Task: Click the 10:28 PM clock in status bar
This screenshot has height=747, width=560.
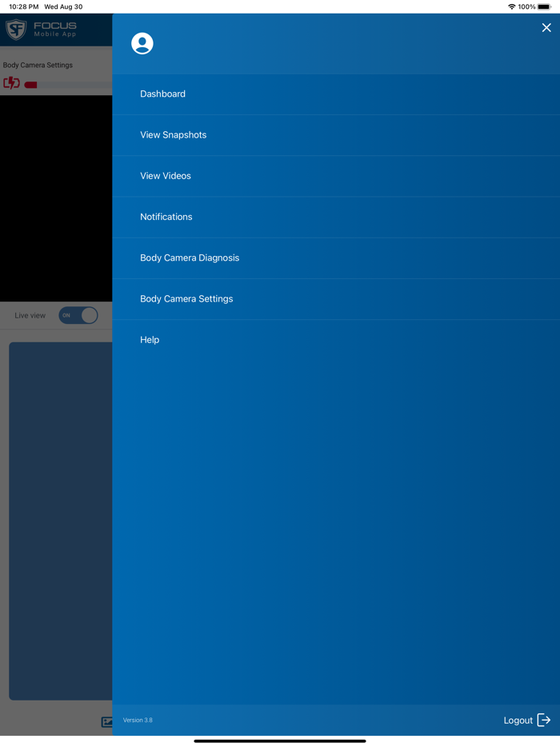Action: coord(23,6)
